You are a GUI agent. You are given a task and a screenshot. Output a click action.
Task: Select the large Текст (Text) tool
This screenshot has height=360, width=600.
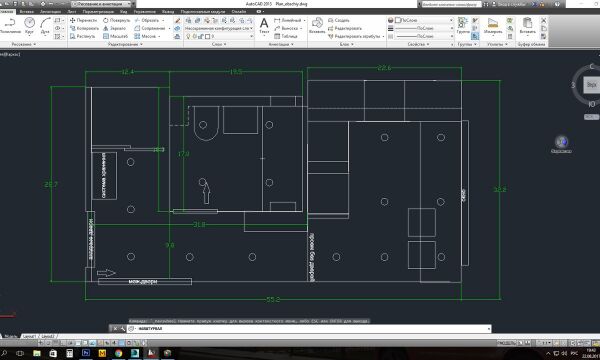click(x=264, y=26)
